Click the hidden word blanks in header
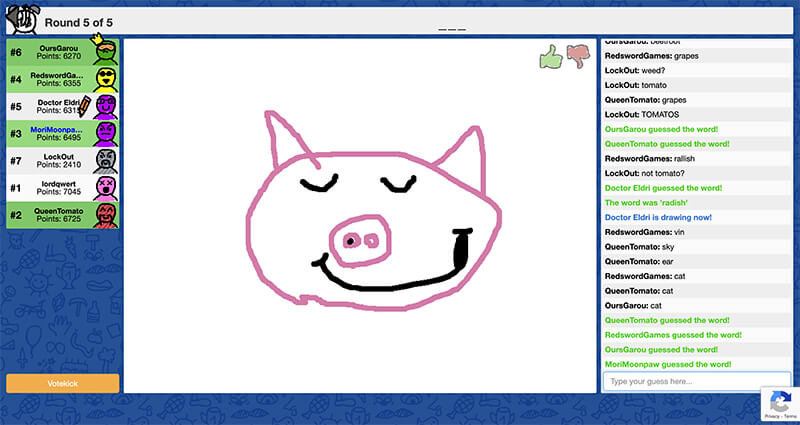This screenshot has height=425, width=800. pyautogui.click(x=452, y=29)
